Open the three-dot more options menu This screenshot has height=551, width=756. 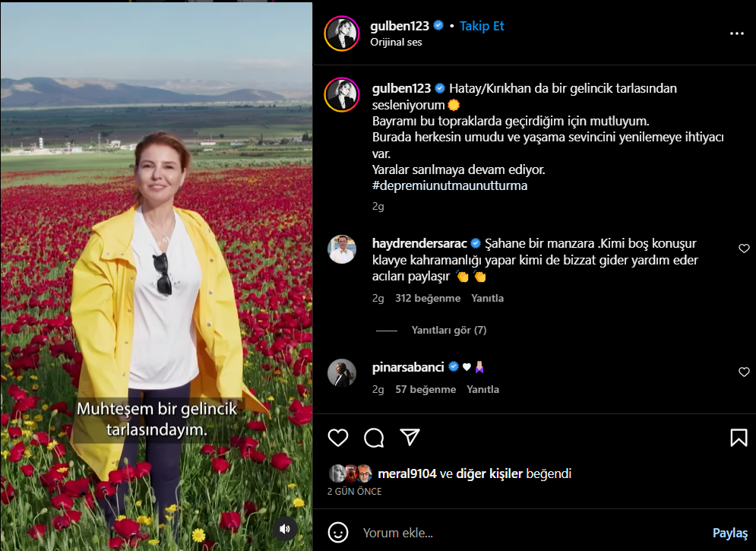(737, 33)
